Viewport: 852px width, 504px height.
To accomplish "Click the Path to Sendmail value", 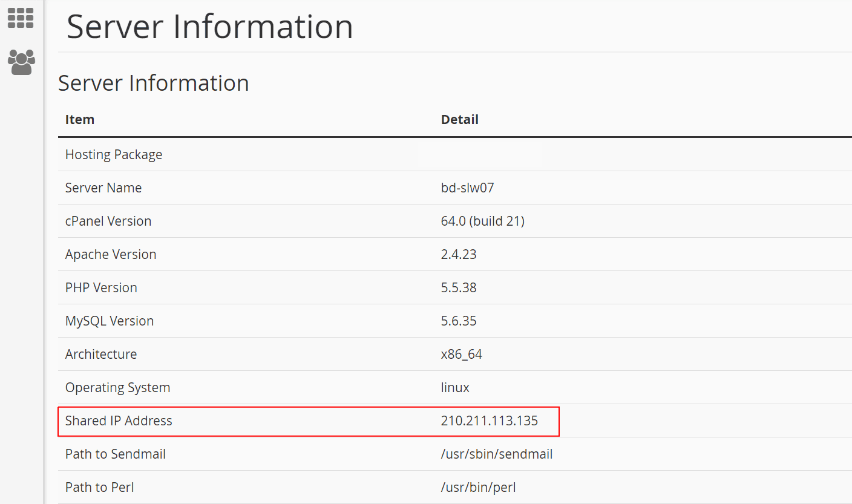I will [x=497, y=454].
